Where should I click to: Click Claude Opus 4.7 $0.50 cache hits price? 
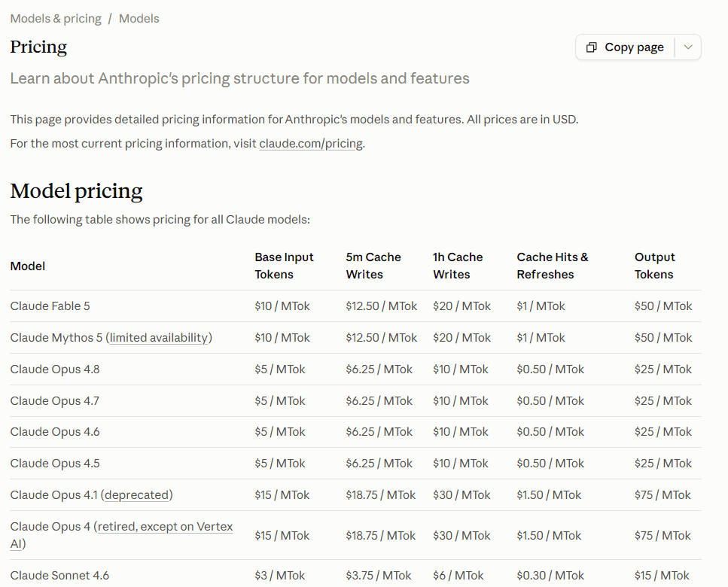pos(550,401)
